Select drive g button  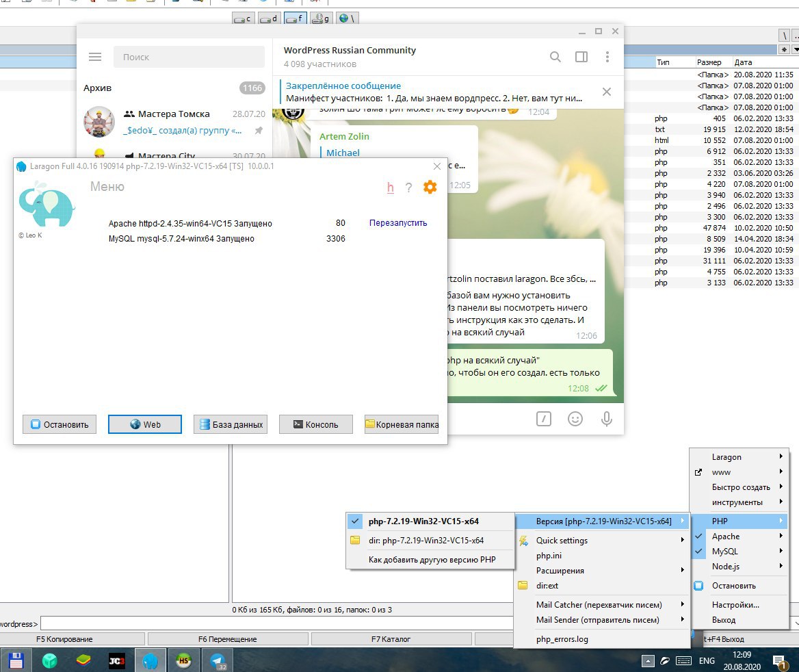tap(321, 19)
